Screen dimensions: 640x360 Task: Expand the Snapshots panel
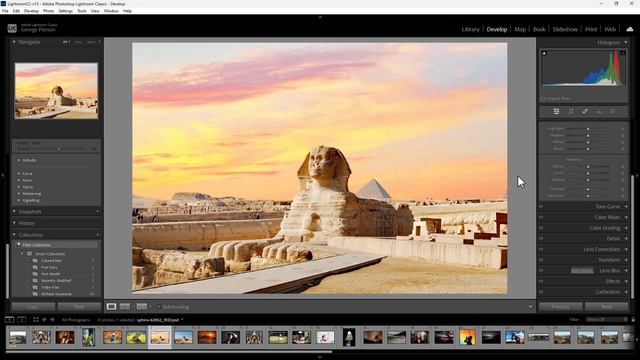click(14, 211)
